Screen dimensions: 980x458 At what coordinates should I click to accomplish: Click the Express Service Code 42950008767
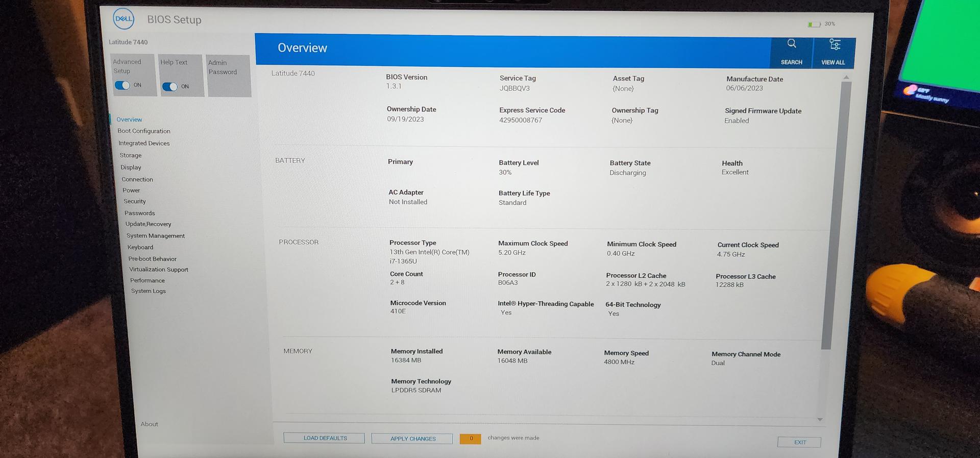pos(521,120)
